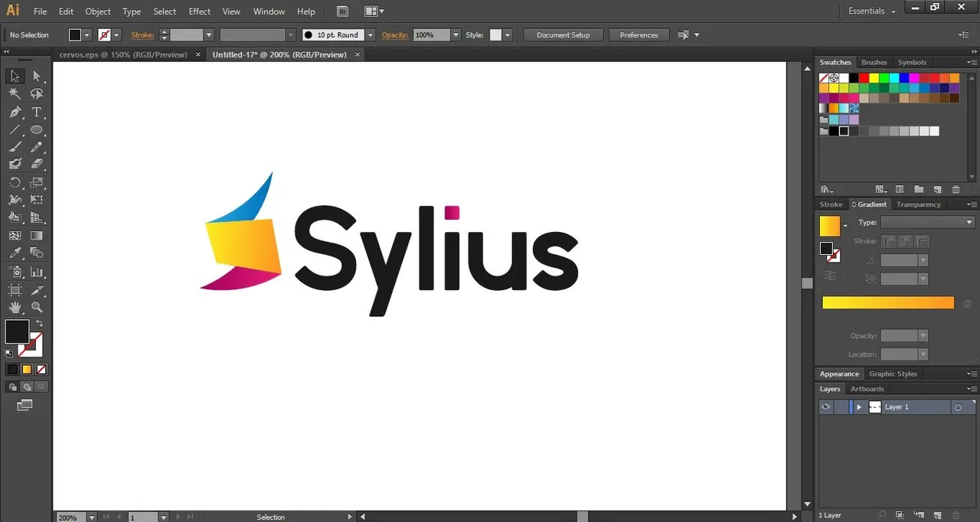Select the Gradient tool in toolbox
The width and height of the screenshot is (980, 522).
(37, 236)
